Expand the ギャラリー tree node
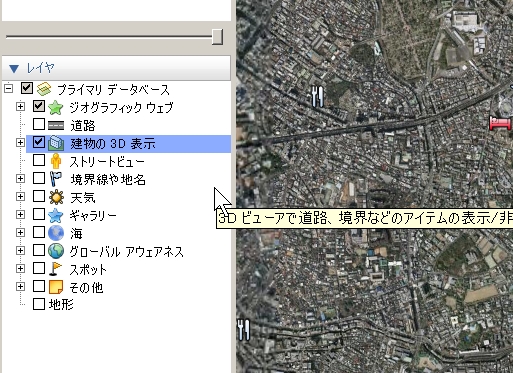 tap(20, 214)
